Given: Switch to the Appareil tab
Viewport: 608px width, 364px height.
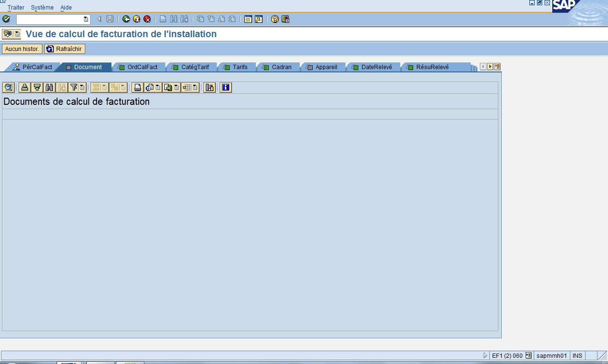Looking at the screenshot, I should coord(322,67).
